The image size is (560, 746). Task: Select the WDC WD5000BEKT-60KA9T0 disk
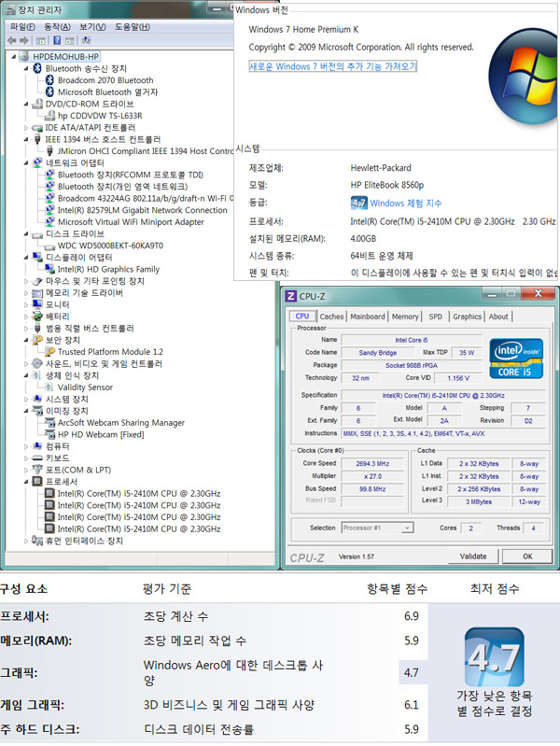tap(110, 246)
